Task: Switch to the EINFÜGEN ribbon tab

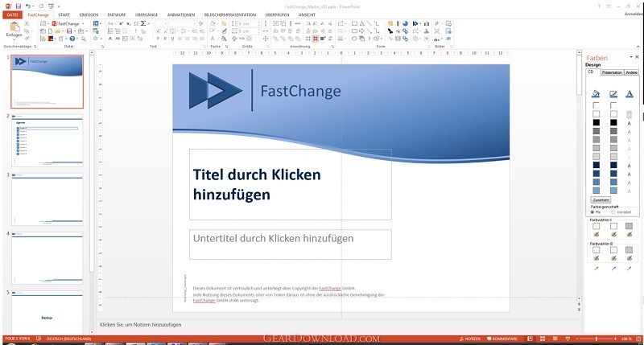Action: [89, 14]
